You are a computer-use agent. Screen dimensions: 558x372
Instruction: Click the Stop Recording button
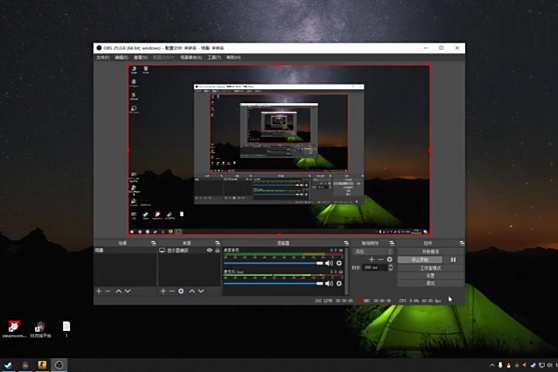point(420,260)
